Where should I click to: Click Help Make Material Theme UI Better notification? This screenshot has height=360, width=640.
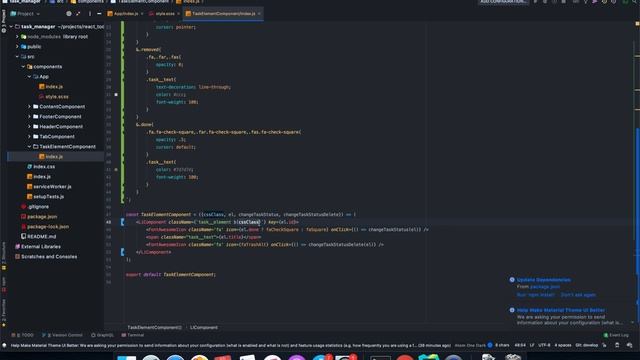tap(560, 310)
